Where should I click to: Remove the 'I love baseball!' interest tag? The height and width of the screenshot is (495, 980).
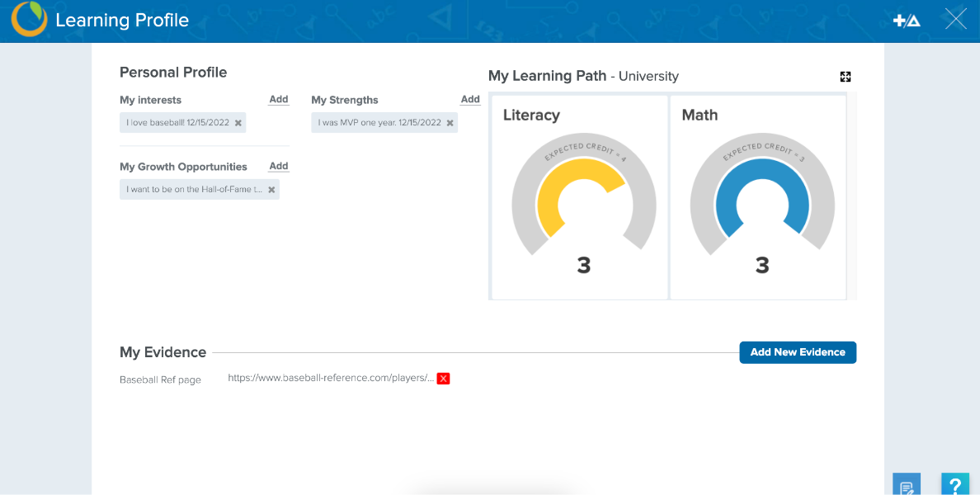[238, 123]
